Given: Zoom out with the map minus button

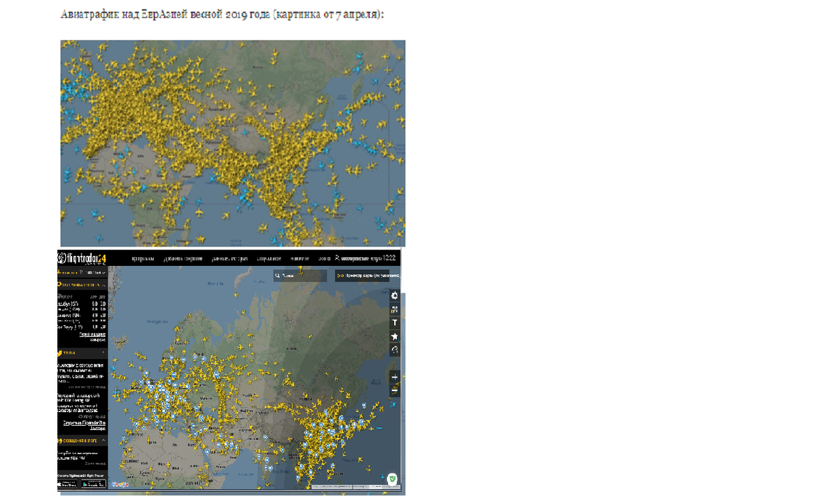Looking at the screenshot, I should pyautogui.click(x=394, y=390).
